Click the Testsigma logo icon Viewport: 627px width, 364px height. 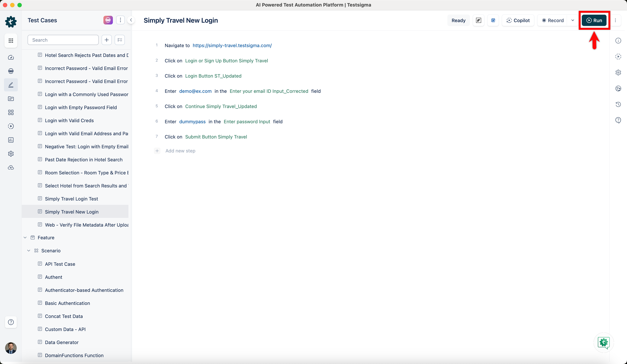[11, 22]
